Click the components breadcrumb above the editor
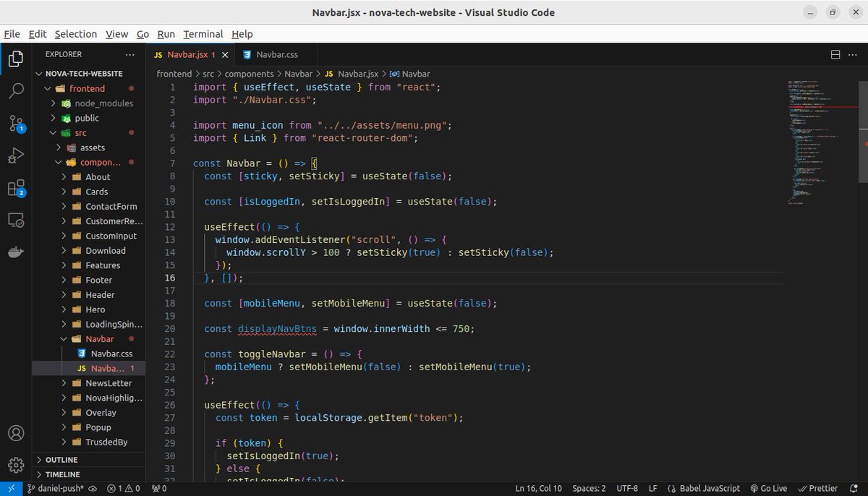The height and width of the screenshot is (496, 868). pos(249,74)
